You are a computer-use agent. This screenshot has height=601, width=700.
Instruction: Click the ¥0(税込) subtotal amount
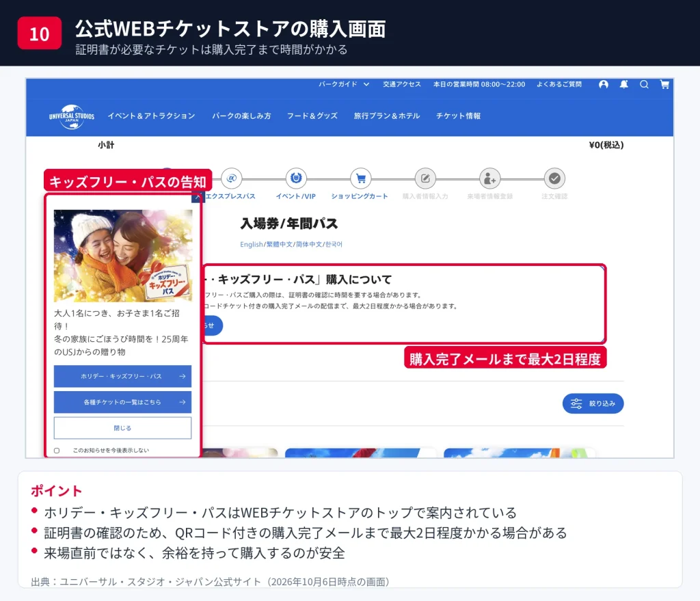click(606, 145)
